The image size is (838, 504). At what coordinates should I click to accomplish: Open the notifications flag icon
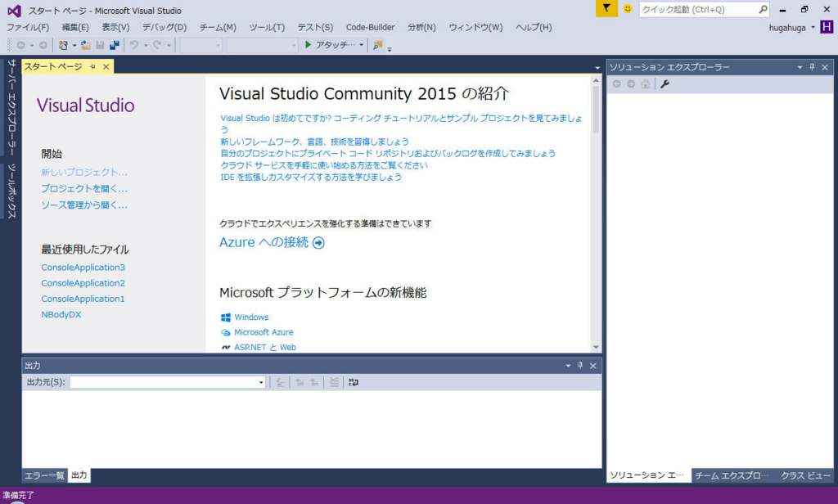click(606, 8)
